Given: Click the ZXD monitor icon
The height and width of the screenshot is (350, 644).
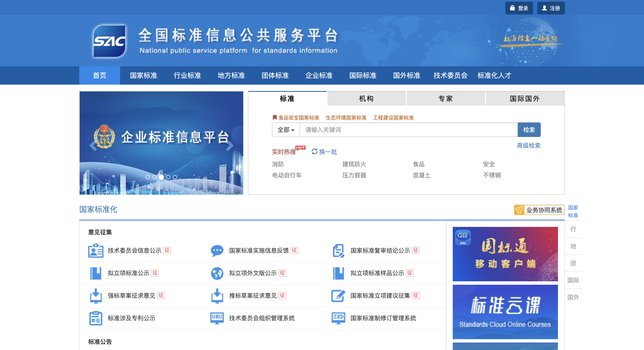Looking at the screenshot, I should point(338,318).
